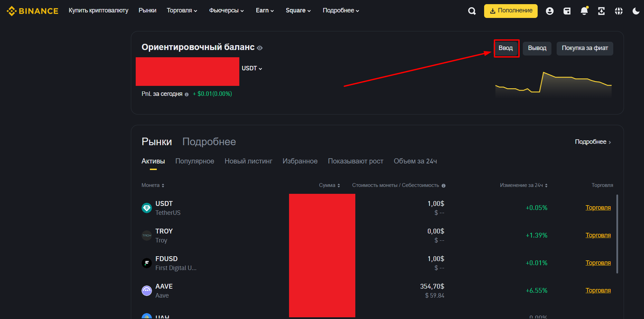Screen dimensions: 644x319
Task: Click the AAVE coin icon
Action: (x=147, y=291)
